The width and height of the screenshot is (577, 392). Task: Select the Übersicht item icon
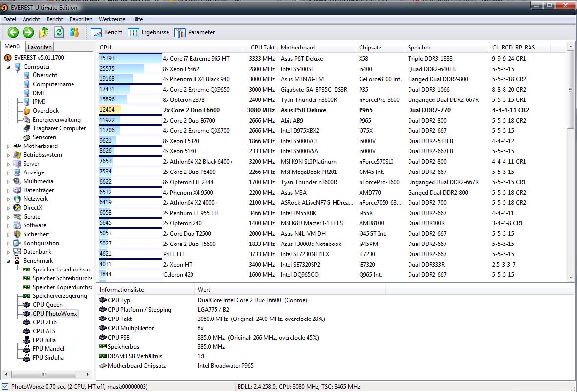tap(26, 75)
